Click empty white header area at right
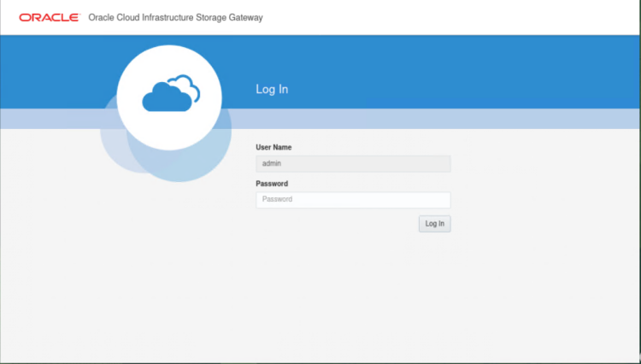This screenshot has height=364, width=641. 470,17
